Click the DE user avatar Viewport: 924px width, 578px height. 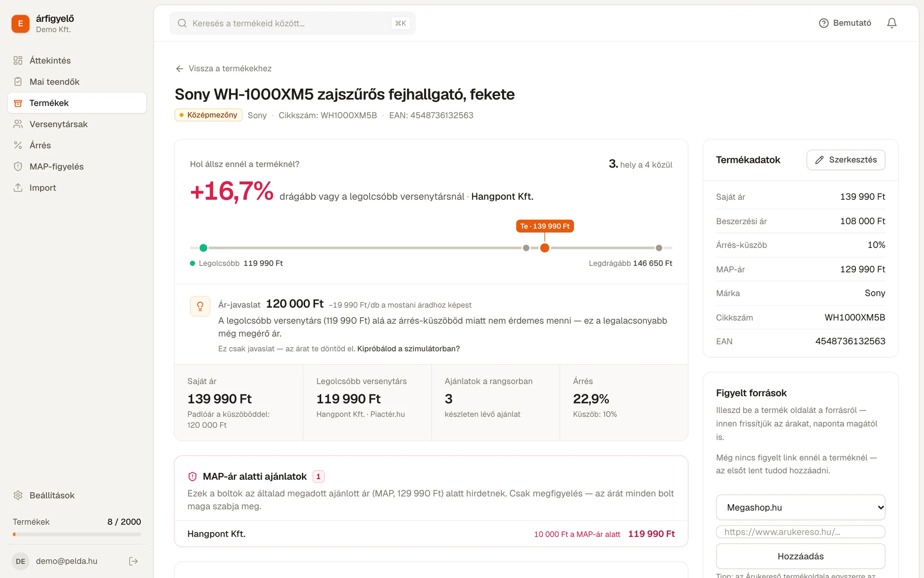20,561
